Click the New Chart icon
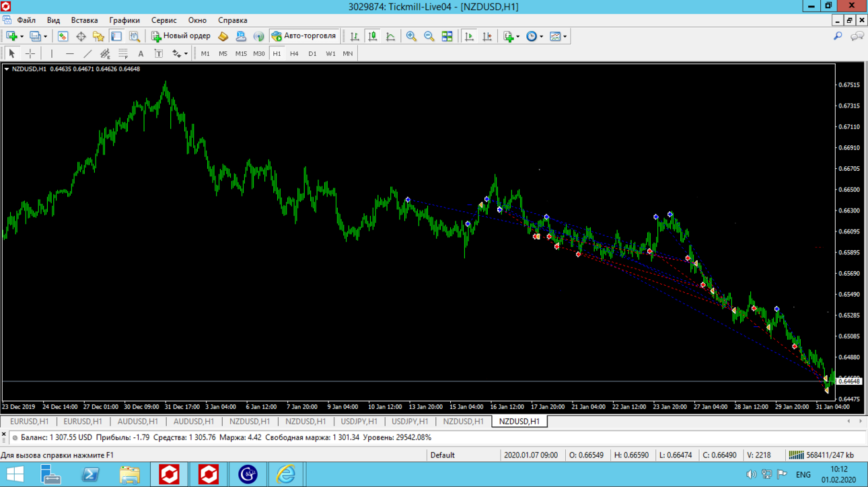The height and width of the screenshot is (487, 868). click(11, 36)
